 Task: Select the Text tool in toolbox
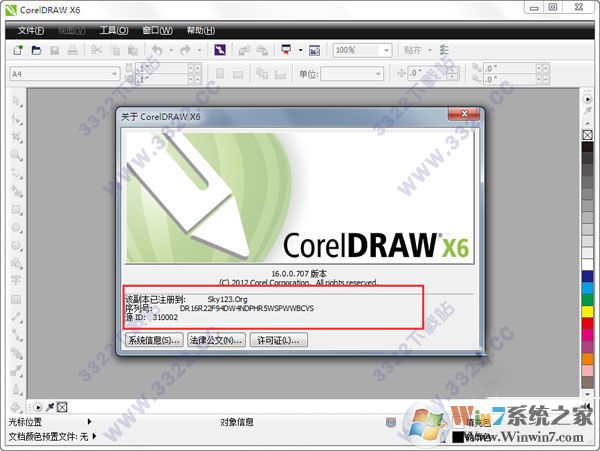click(x=16, y=280)
